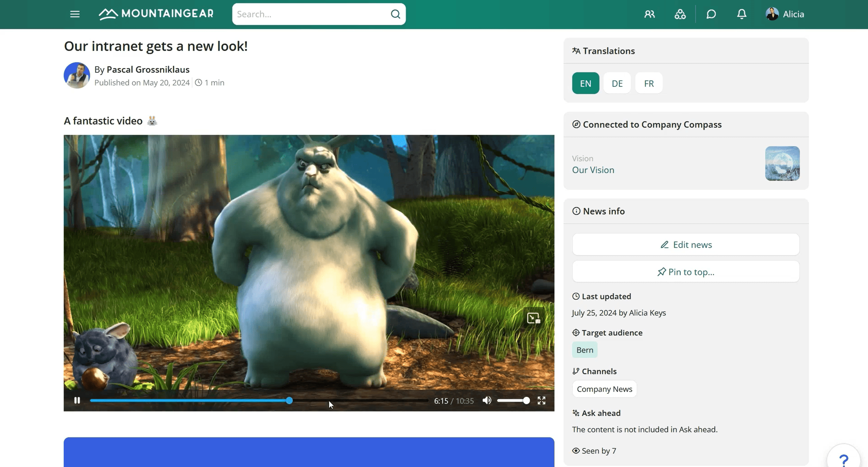Click the Pin to top button
The image size is (868, 467).
pos(686,271)
